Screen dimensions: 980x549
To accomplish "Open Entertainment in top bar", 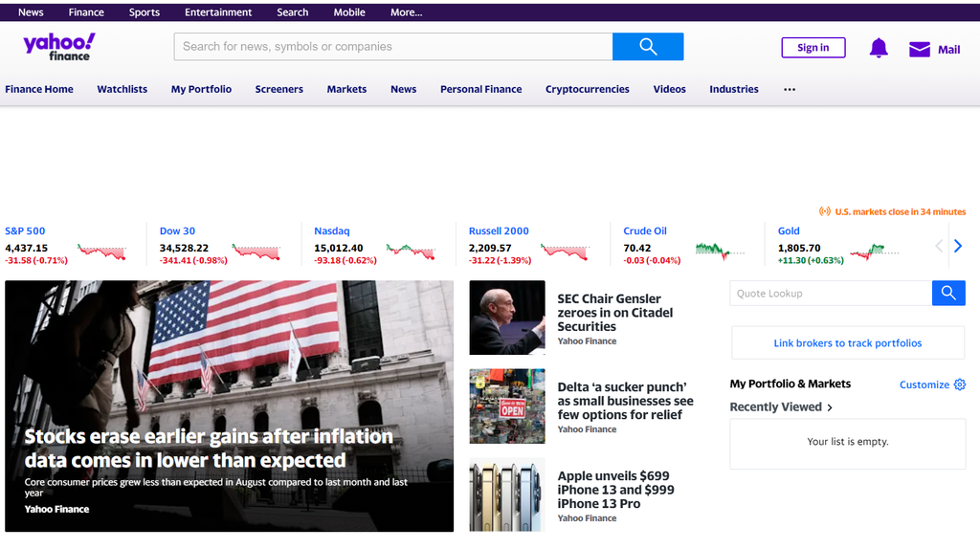I will pos(218,11).
